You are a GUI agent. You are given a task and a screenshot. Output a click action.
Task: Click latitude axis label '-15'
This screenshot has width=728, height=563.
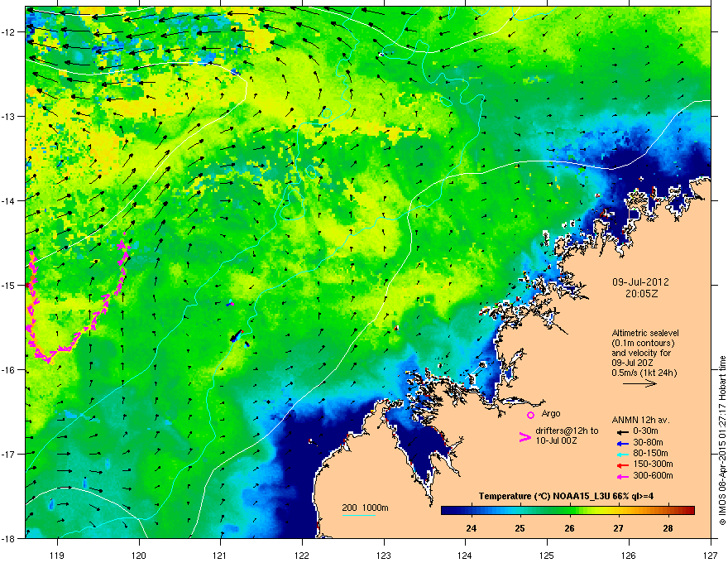point(9,285)
